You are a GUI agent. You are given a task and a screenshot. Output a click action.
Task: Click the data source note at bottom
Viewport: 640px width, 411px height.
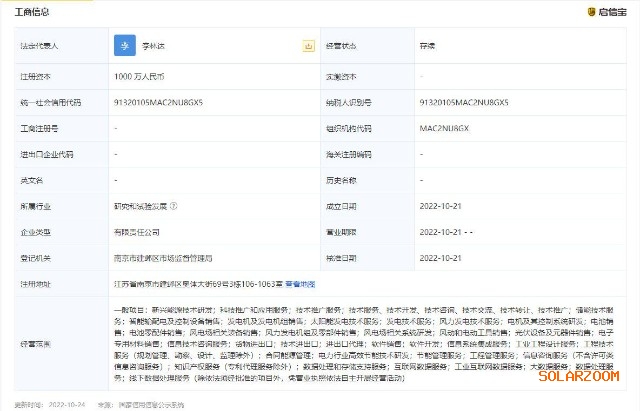[x=110, y=405]
